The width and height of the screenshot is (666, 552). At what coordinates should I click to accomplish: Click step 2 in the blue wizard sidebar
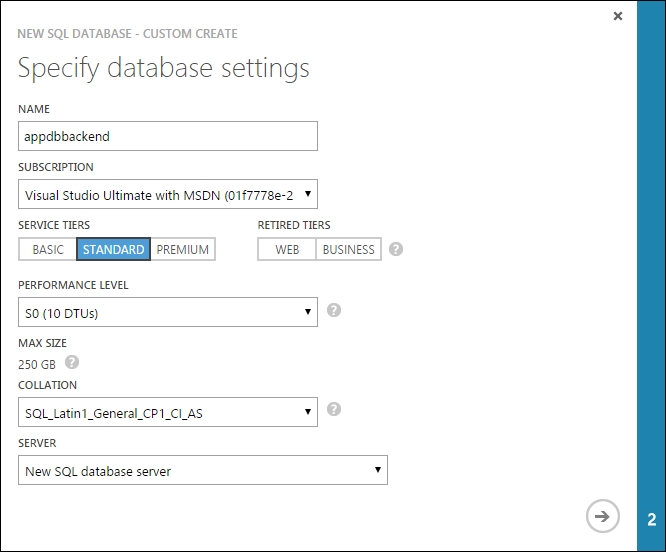652,519
